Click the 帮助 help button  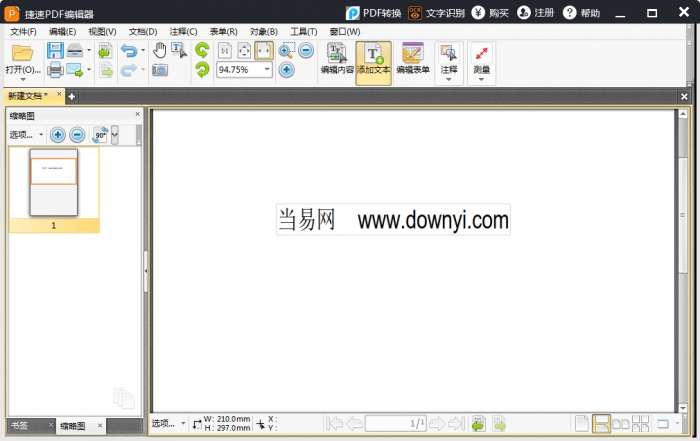pyautogui.click(x=581, y=13)
